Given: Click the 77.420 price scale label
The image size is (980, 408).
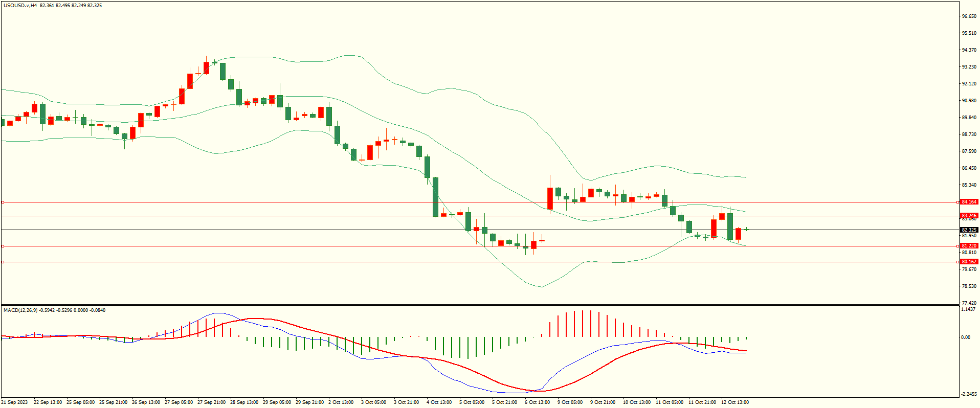Looking at the screenshot, I should tap(969, 303).
